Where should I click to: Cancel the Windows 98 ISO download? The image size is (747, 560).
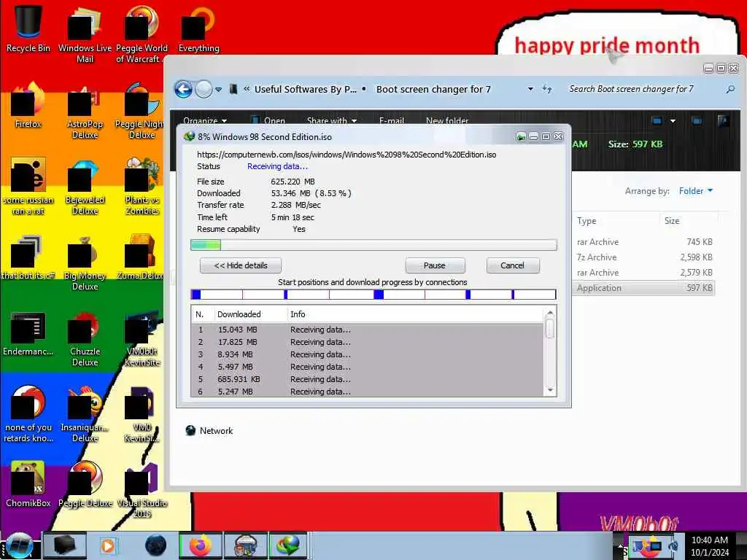click(x=513, y=265)
